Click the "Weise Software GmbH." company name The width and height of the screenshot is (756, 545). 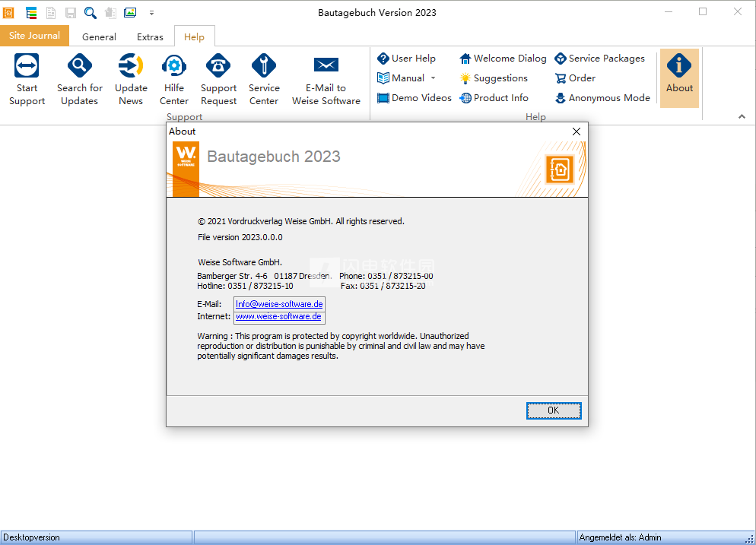tap(240, 262)
